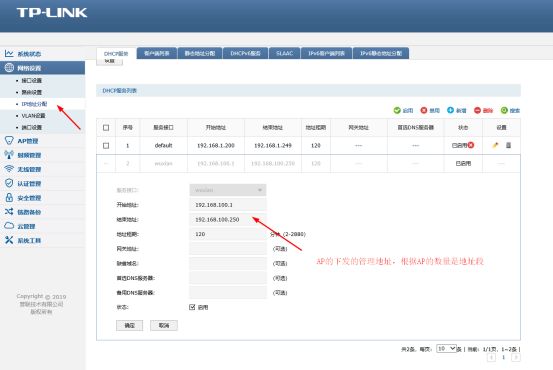Click the red Disable (禁用) toolbar icon
The width and height of the screenshot is (553, 370).
point(424,110)
